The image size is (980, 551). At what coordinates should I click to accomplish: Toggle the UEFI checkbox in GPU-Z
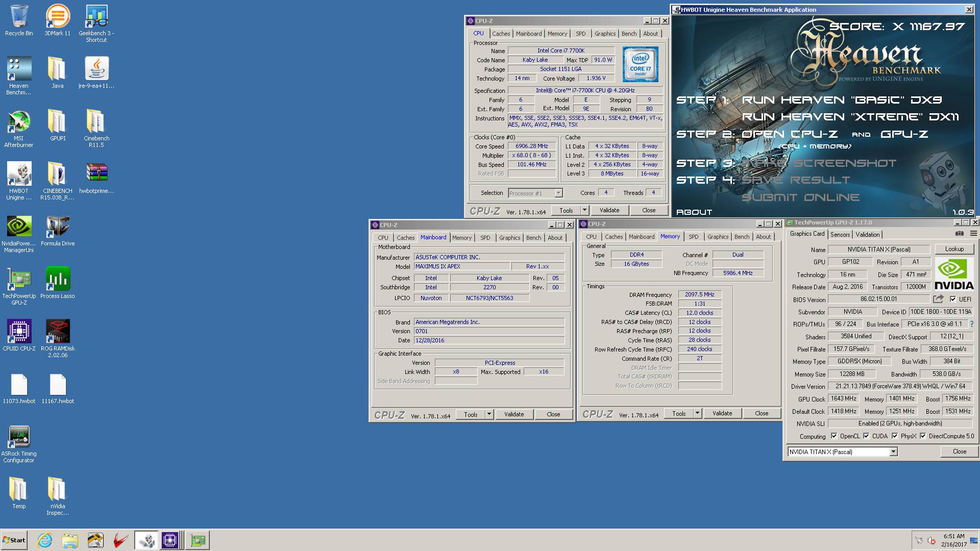(953, 299)
